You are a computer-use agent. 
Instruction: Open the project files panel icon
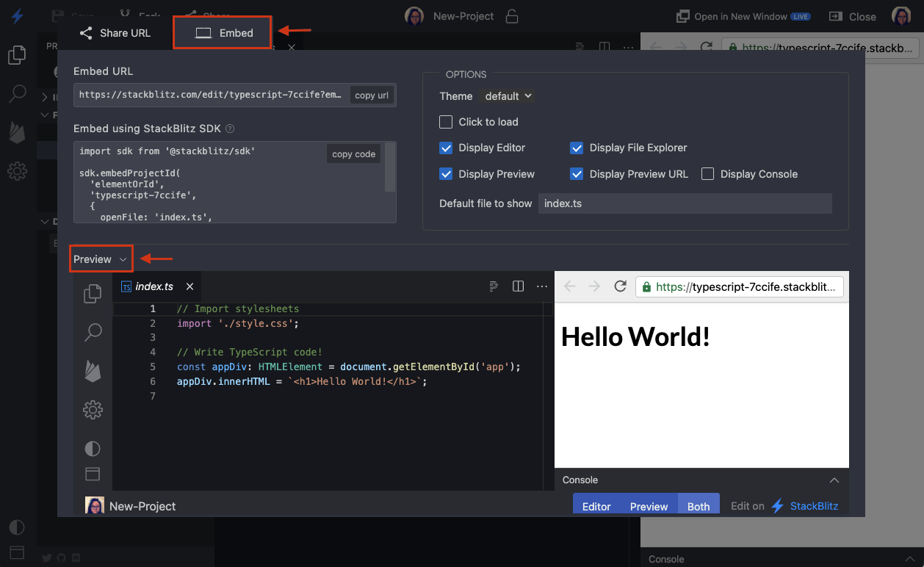93,294
